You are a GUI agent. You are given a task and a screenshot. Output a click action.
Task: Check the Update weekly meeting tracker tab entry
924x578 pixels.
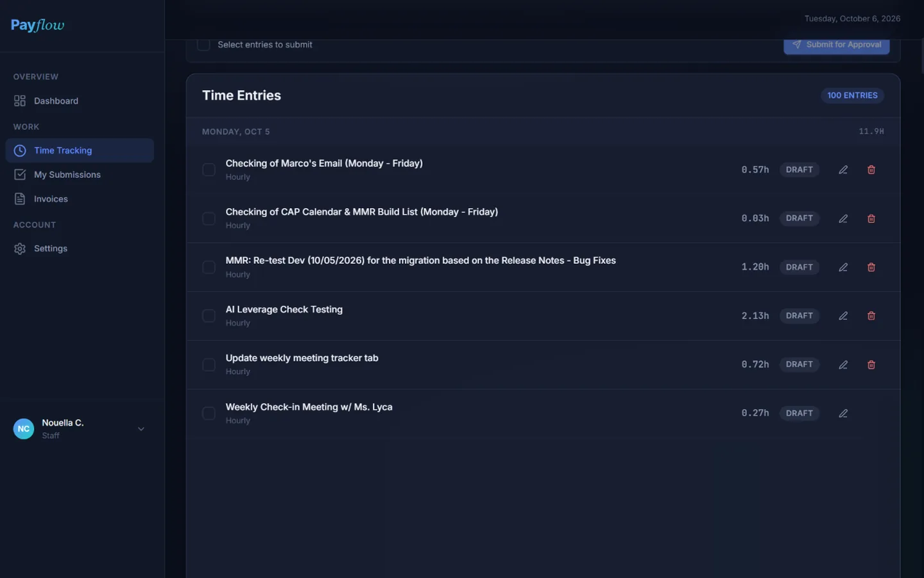pos(209,365)
